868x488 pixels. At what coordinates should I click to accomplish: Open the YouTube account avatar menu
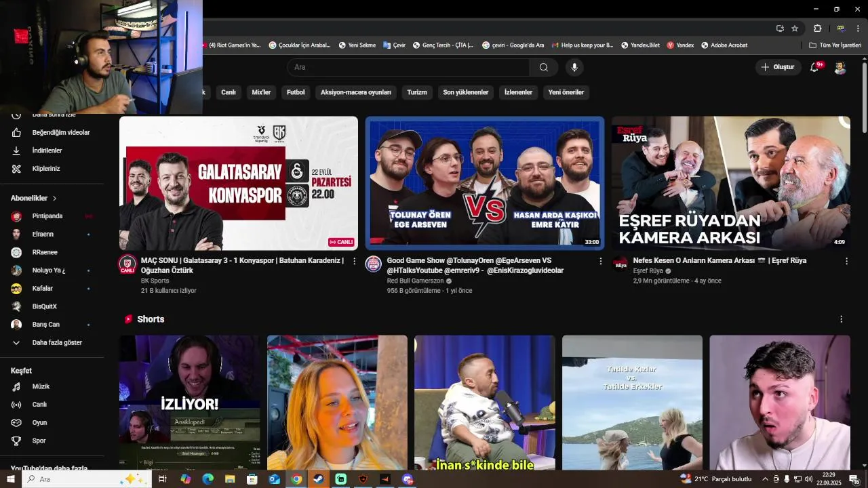pos(840,67)
